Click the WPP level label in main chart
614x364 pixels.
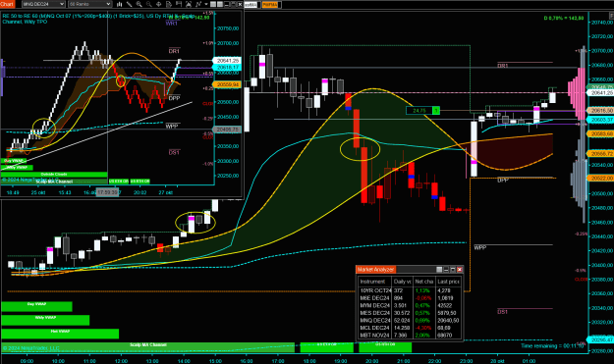click(480, 247)
